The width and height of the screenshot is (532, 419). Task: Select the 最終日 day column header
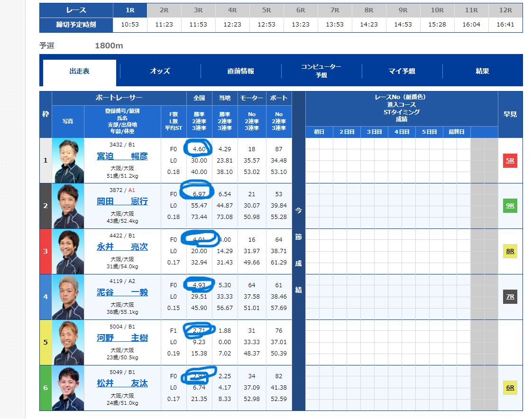pos(456,132)
